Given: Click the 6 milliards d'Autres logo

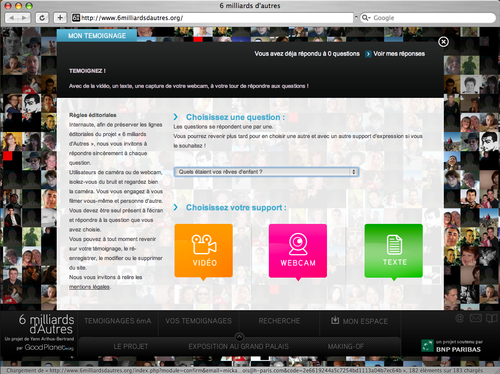Looking at the screenshot, I should click(47, 324).
